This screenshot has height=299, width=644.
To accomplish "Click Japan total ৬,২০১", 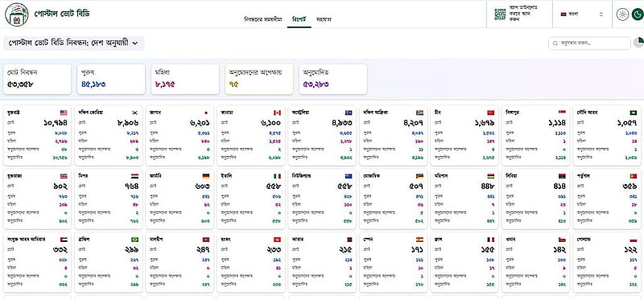I will point(200,122).
